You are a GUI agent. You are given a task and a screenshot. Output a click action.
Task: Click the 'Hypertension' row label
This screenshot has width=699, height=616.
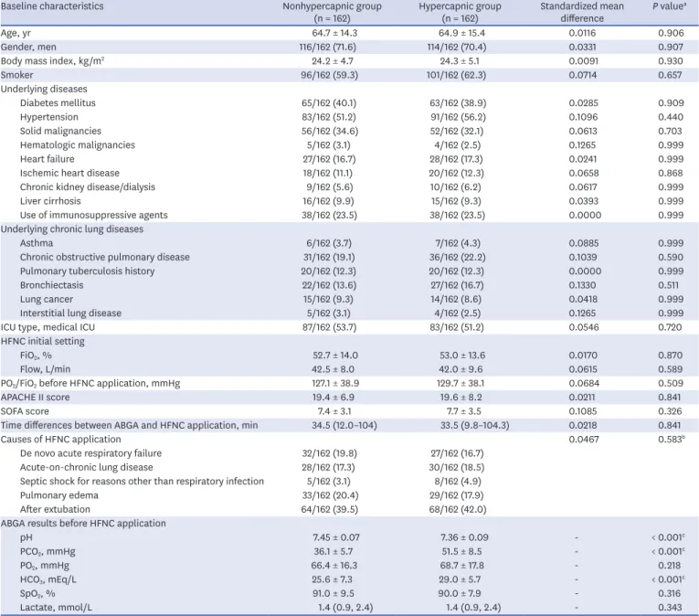point(49,117)
